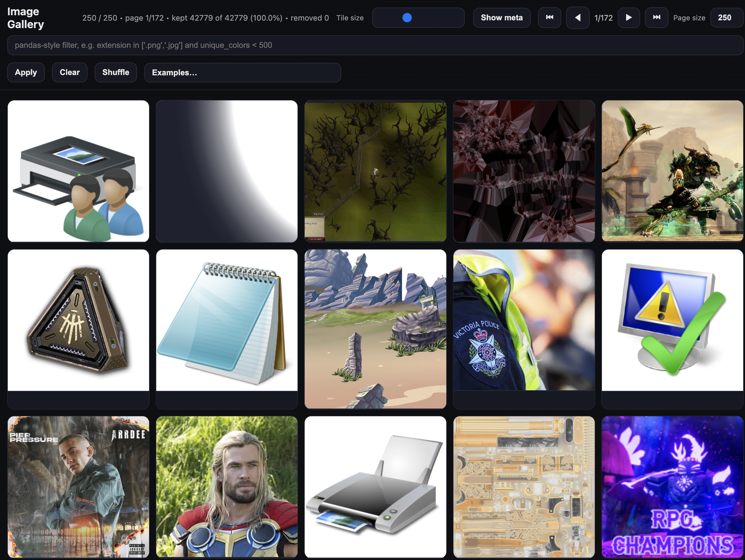
Task: Open the Victoria Police badge photo
Action: click(524, 320)
